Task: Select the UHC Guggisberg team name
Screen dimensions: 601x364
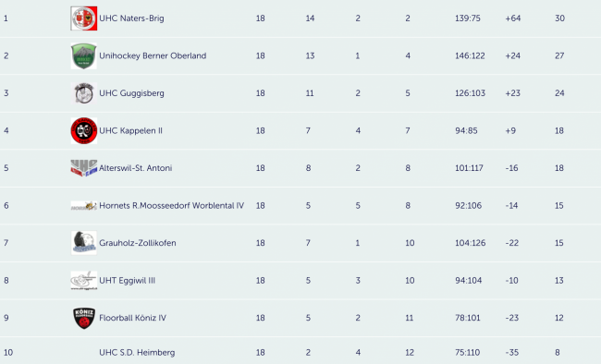Action: (131, 93)
